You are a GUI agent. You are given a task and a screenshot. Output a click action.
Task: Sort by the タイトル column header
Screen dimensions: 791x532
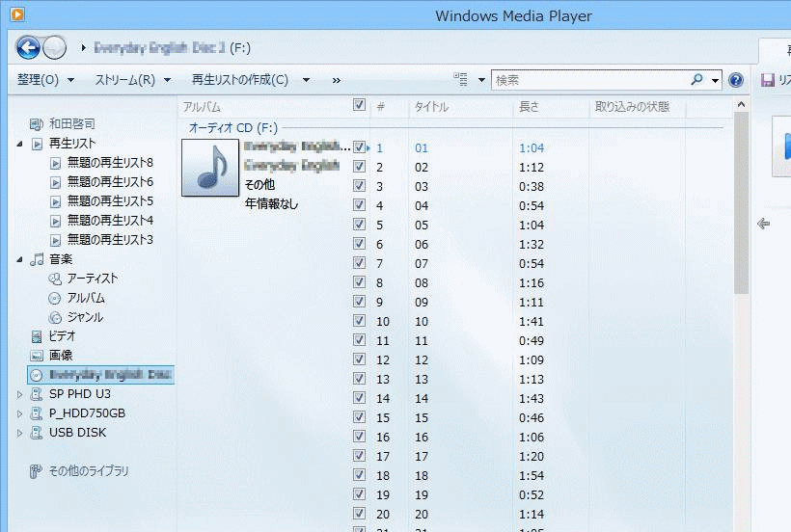coord(431,107)
